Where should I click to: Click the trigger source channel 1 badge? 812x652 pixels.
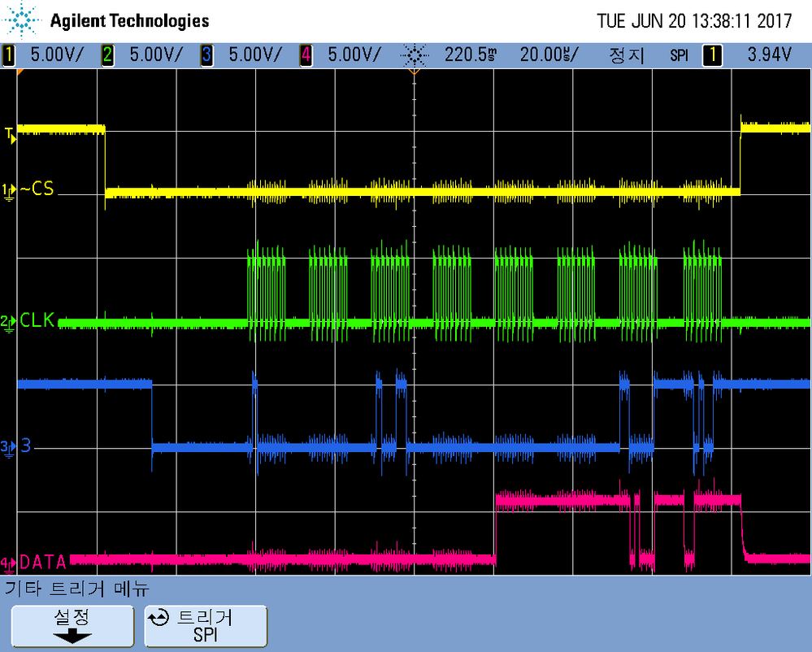point(712,55)
